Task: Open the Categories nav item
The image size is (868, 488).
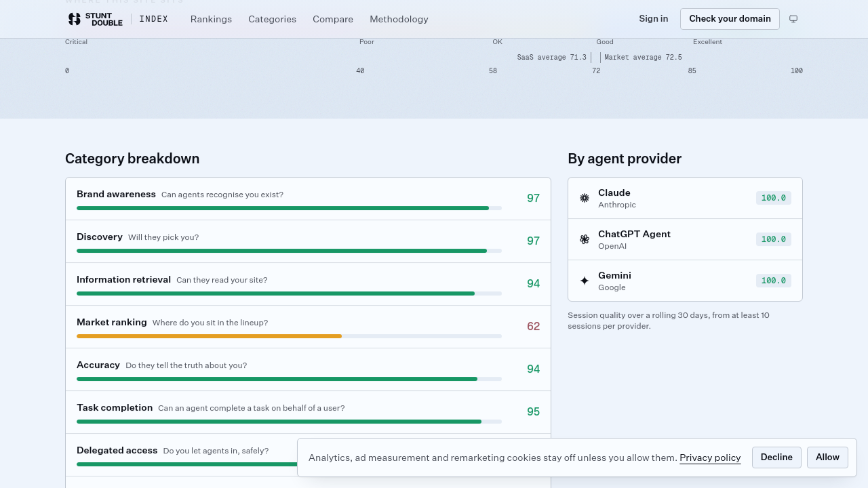Action: pyautogui.click(x=272, y=19)
